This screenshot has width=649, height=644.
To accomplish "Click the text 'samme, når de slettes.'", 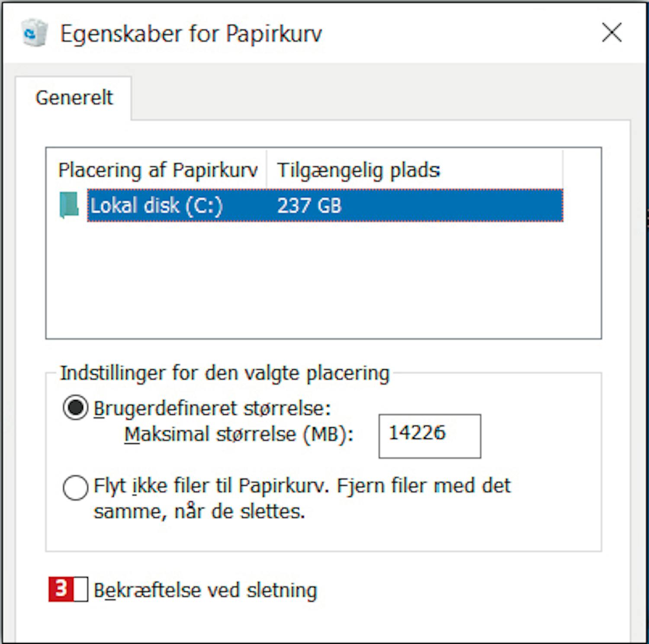I will [199, 512].
